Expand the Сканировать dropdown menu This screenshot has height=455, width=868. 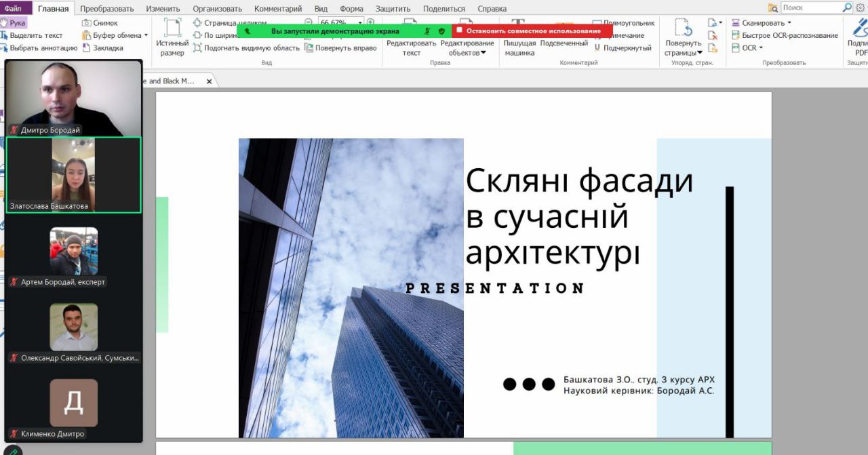point(789,23)
